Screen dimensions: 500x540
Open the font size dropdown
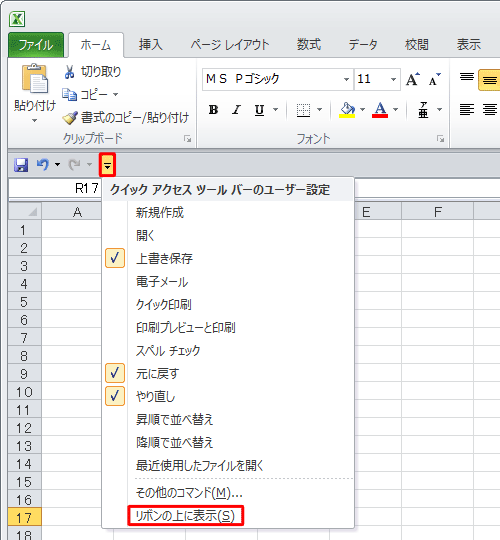coord(393,80)
